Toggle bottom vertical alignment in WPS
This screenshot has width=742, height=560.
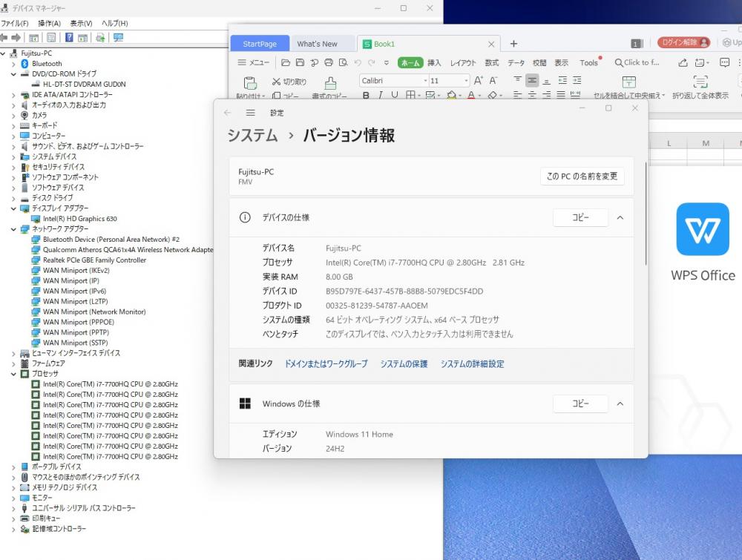point(547,82)
